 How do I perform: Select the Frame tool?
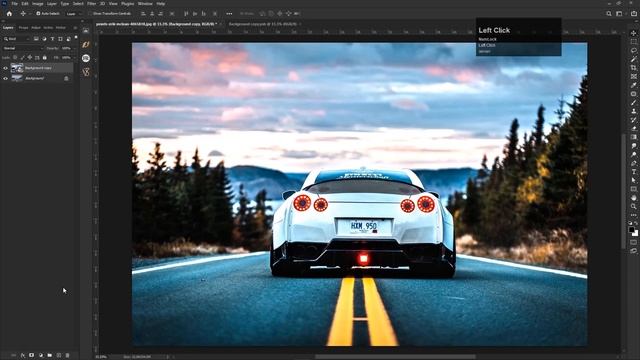pos(633,76)
